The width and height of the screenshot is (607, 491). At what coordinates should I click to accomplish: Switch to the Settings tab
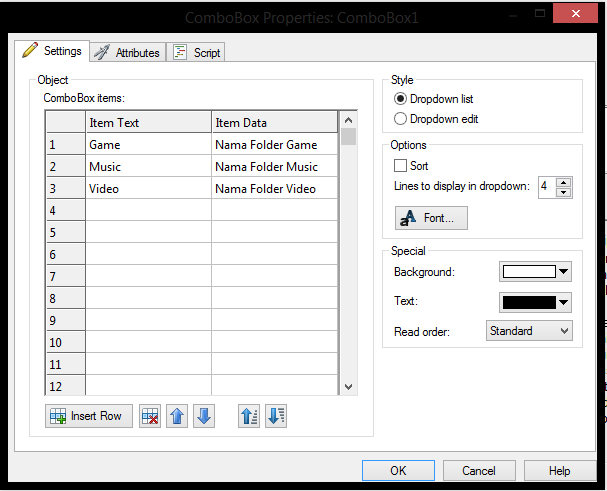tap(52, 51)
